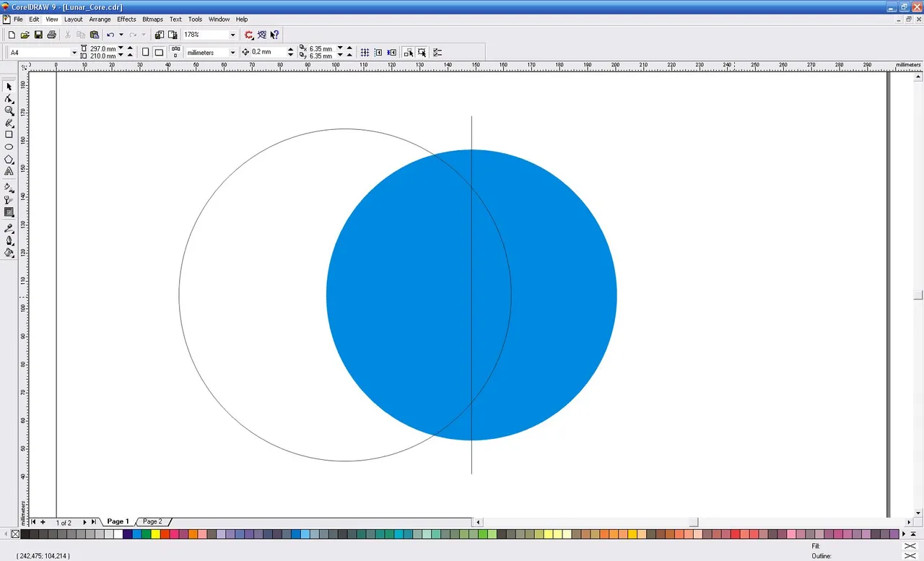The height and width of the screenshot is (561, 924).
Task: Open the Arrange menu
Action: pos(100,19)
